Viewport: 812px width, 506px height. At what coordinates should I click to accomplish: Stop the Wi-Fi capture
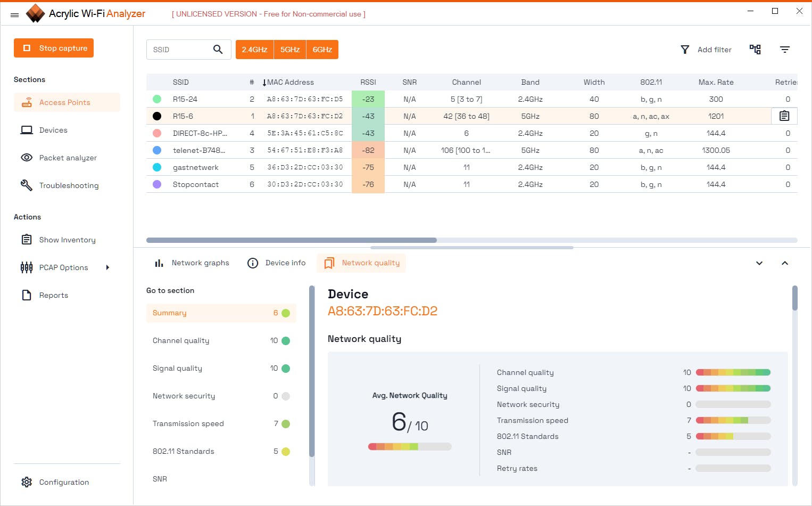pos(54,48)
